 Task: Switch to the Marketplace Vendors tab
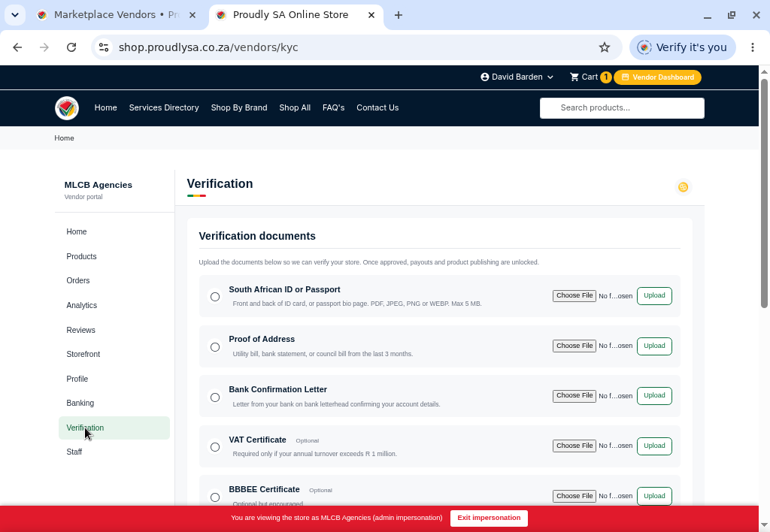pos(117,15)
